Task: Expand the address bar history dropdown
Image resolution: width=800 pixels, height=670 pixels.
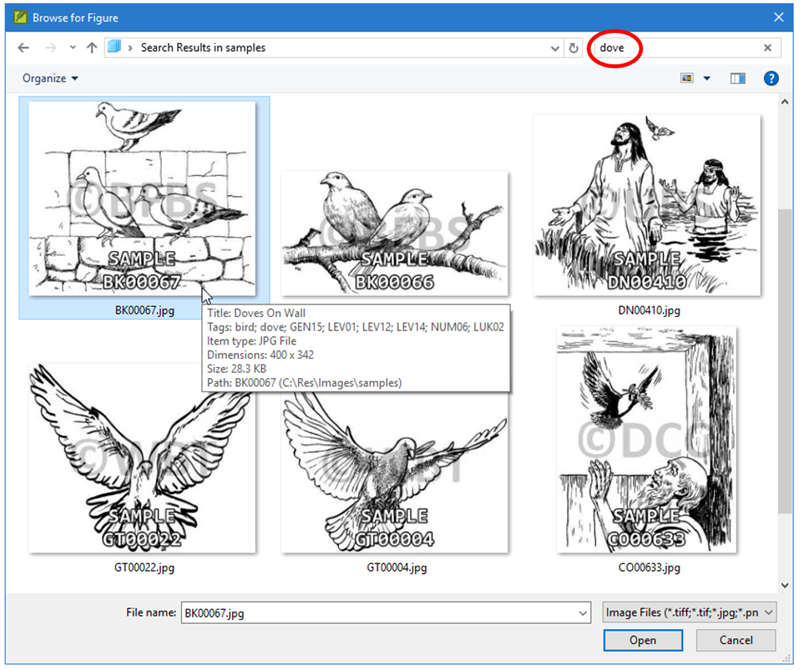Action: [x=556, y=48]
